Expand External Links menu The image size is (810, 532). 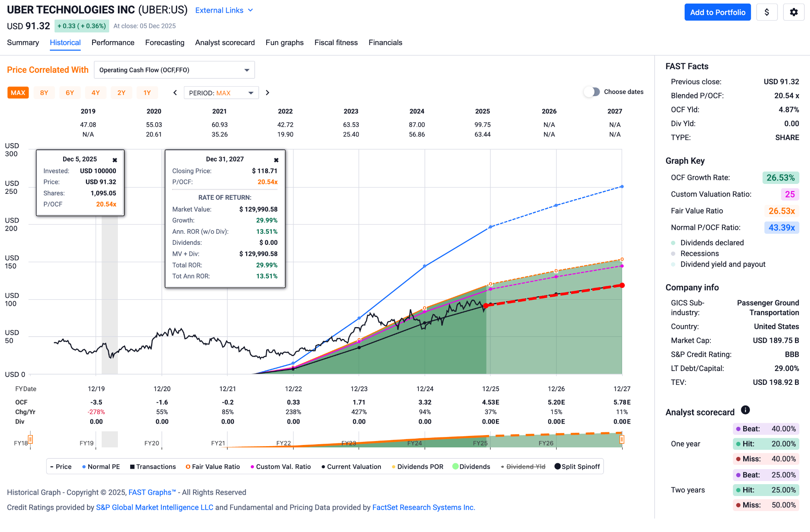[224, 10]
